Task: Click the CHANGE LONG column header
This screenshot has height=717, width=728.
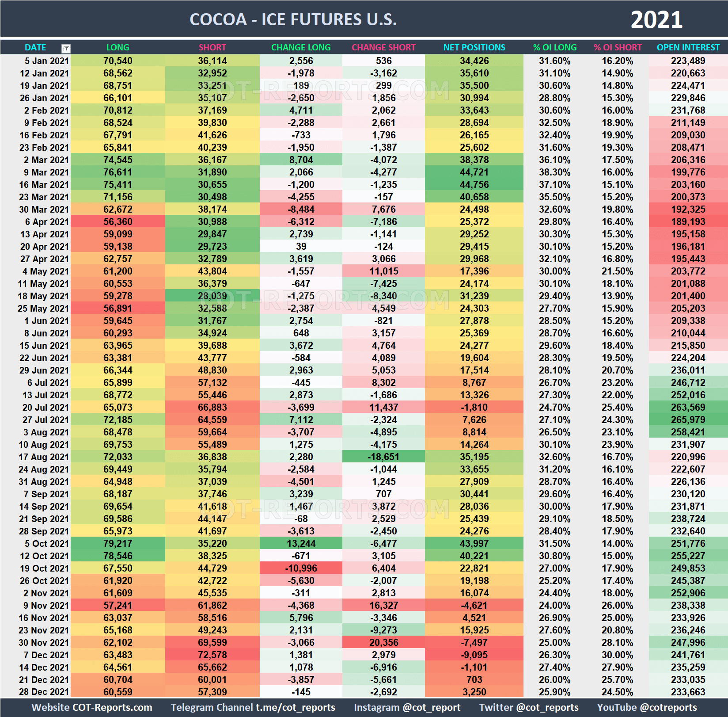Action: pyautogui.click(x=301, y=47)
